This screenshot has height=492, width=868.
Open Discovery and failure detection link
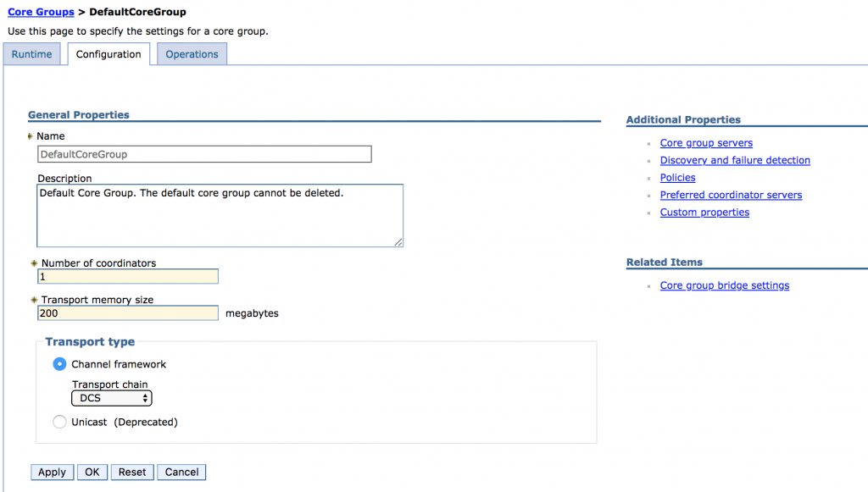pos(735,160)
